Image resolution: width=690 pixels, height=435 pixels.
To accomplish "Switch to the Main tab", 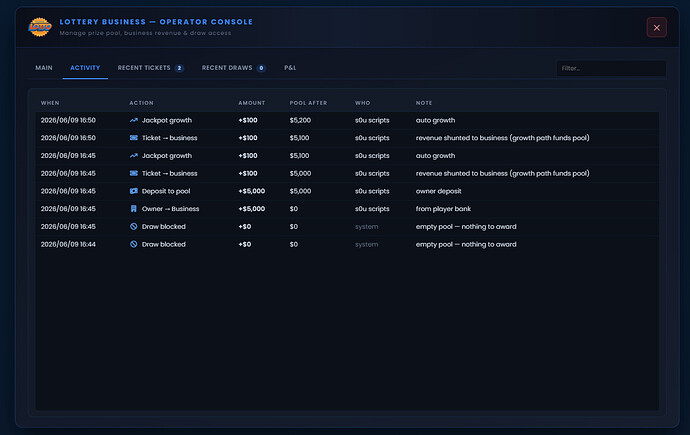I will point(44,68).
